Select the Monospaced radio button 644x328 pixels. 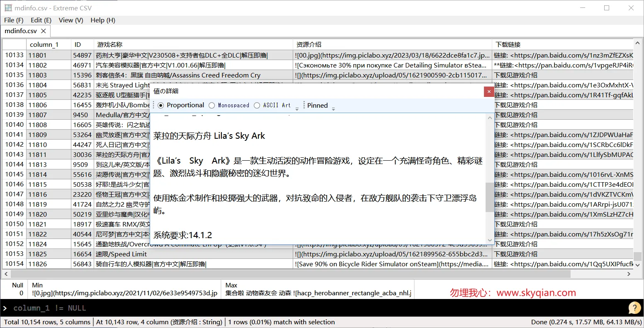(211, 105)
